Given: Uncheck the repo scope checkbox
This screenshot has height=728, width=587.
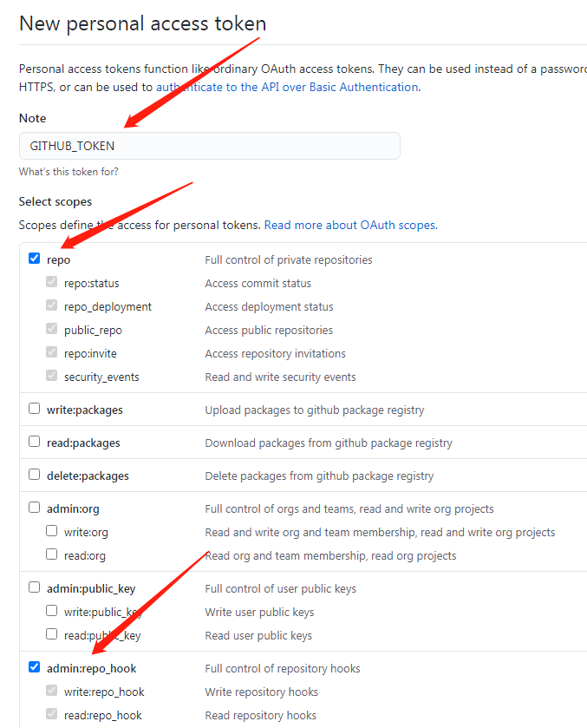Looking at the screenshot, I should point(35,259).
